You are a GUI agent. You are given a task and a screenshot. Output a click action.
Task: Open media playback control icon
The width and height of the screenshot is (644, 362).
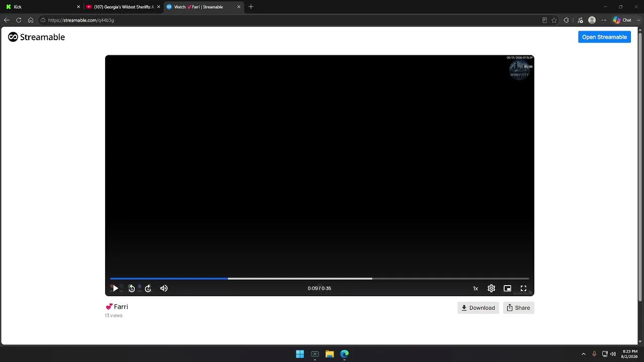[x=580, y=20]
